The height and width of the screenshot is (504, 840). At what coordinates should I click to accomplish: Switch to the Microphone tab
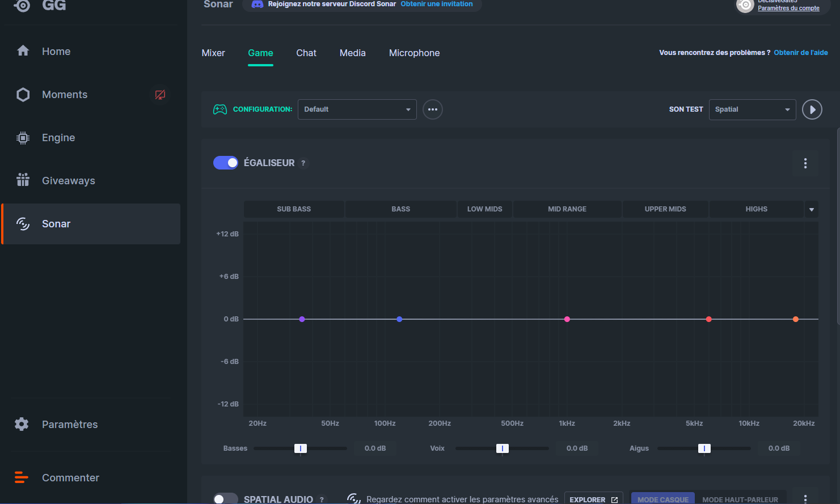414,53
